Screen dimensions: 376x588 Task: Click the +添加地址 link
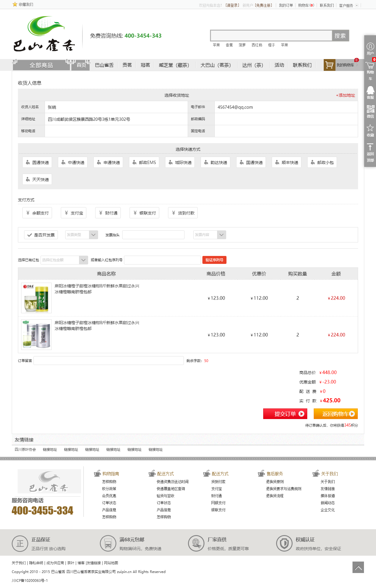(x=345, y=95)
